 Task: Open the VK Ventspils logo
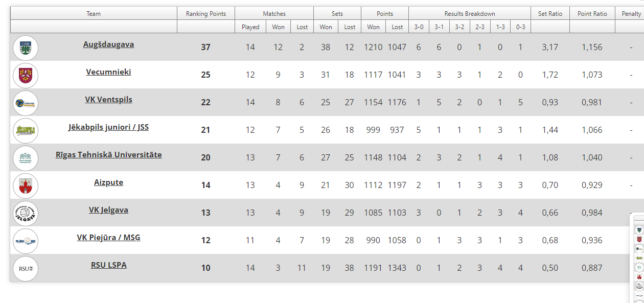26,103
